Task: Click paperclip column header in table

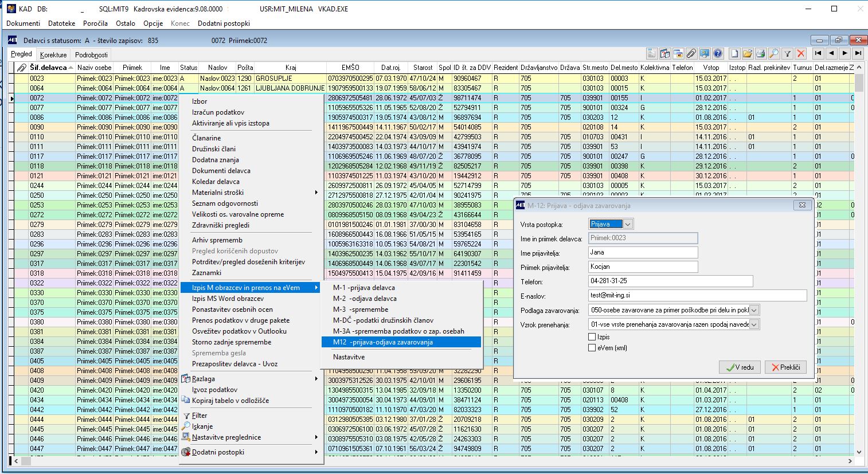Action: pos(21,68)
